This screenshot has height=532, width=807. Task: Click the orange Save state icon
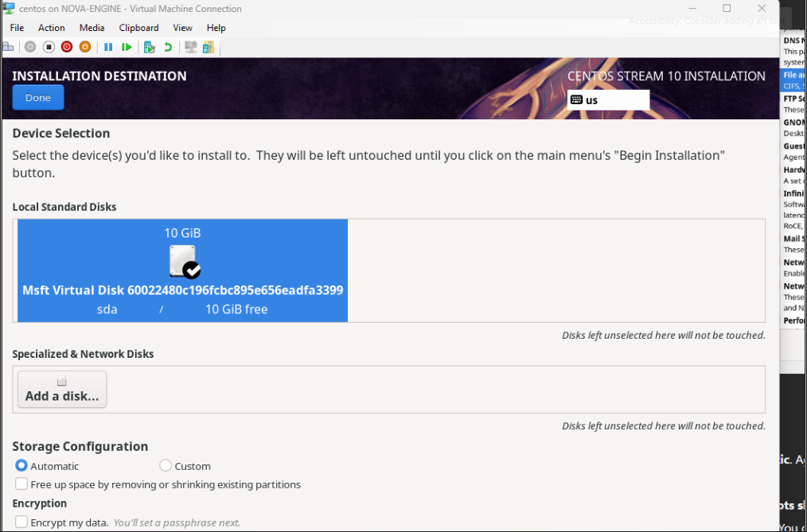click(x=85, y=47)
